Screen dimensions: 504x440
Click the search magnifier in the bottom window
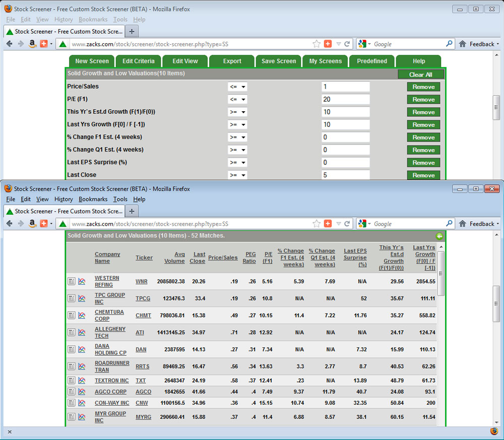pos(449,224)
